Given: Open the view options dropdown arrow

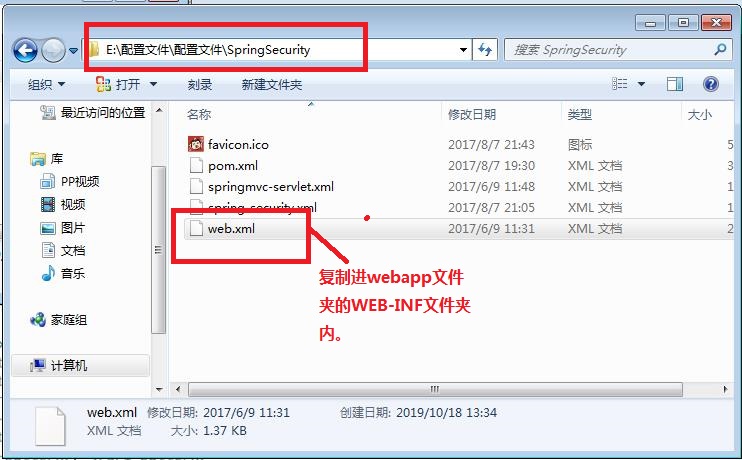Looking at the screenshot, I should (641, 84).
